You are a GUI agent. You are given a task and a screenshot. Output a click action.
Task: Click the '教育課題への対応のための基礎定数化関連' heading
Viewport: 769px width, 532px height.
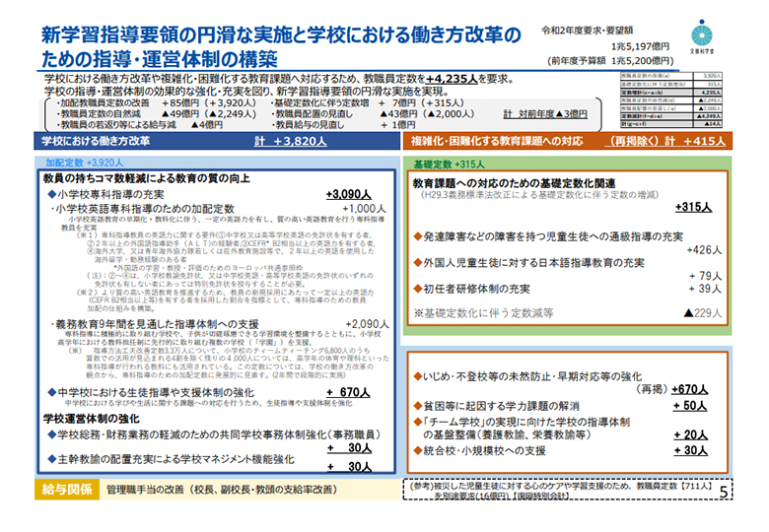(514, 183)
